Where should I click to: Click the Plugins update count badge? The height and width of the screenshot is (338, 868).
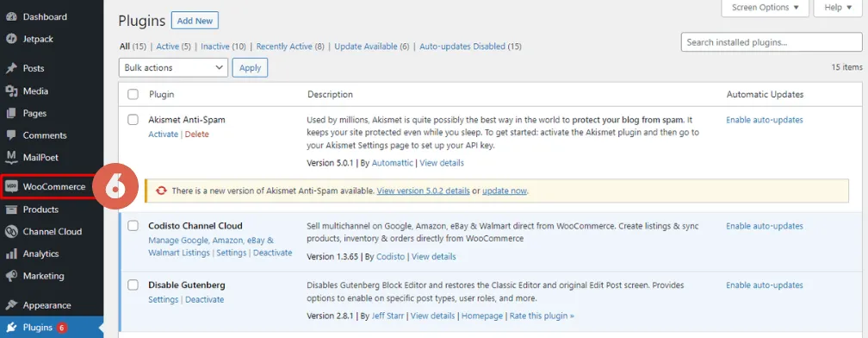pyautogui.click(x=61, y=328)
